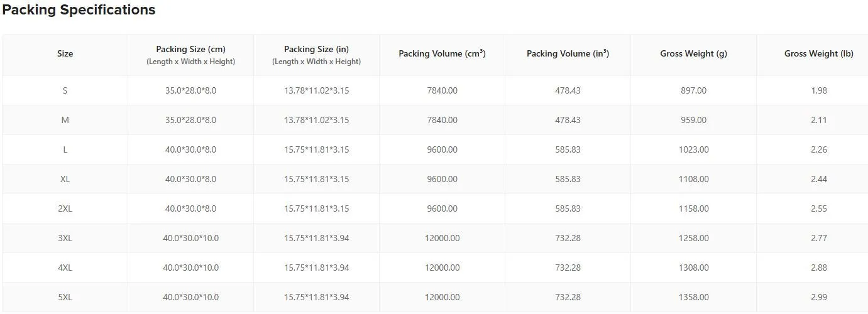The image size is (868, 314).
Task: Click the XL size cell
Action: pyautogui.click(x=65, y=179)
